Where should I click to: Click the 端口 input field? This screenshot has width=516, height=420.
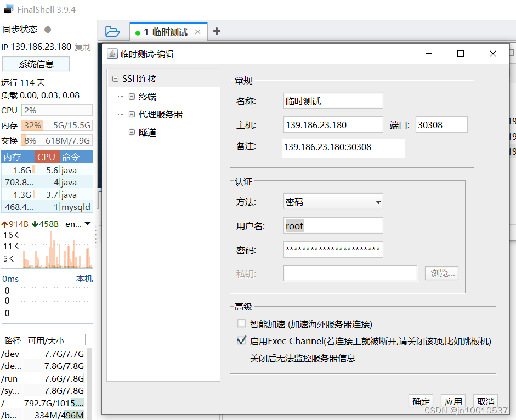[441, 125]
